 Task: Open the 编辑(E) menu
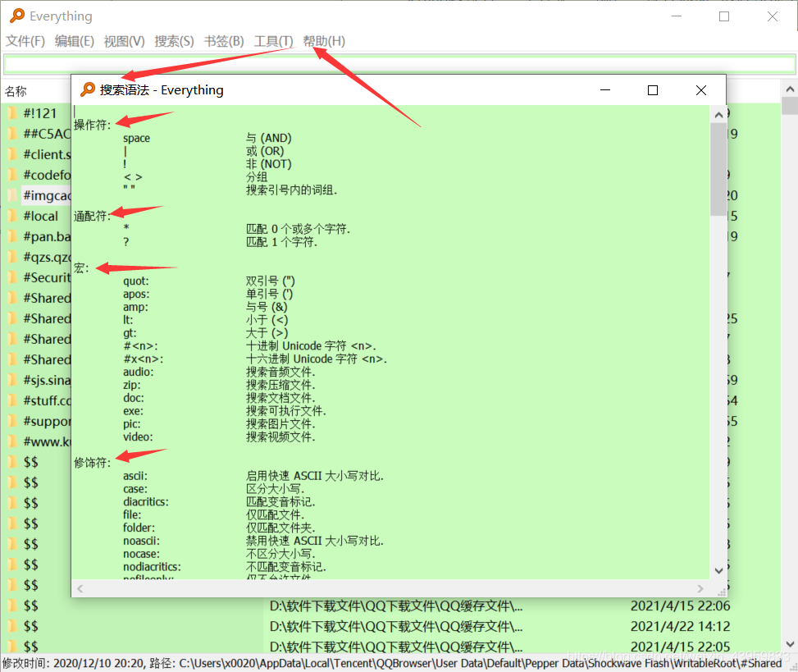[75, 41]
